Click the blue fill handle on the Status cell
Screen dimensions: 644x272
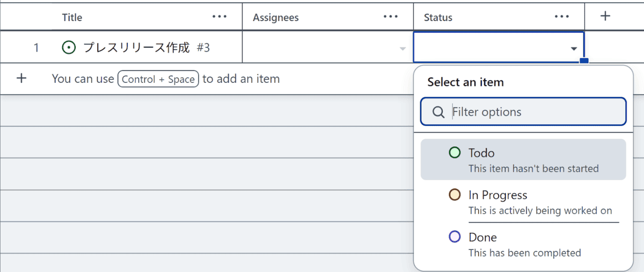[584, 61]
